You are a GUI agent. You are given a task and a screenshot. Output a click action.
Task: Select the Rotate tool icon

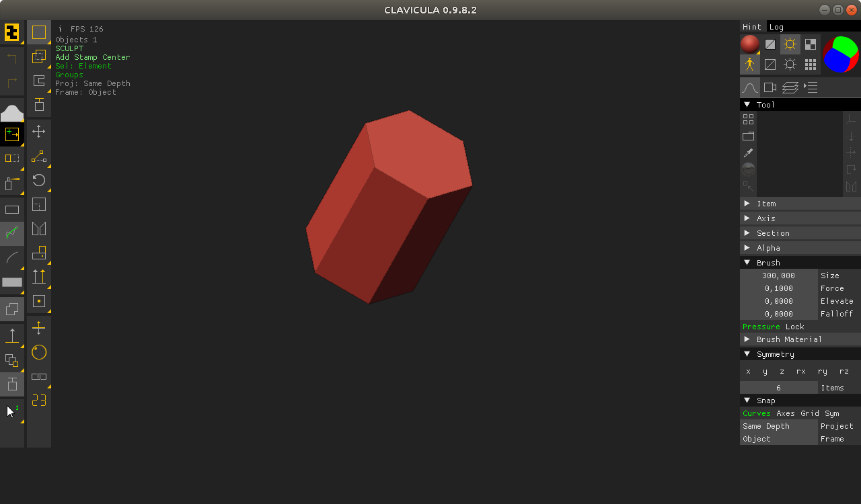click(x=39, y=180)
